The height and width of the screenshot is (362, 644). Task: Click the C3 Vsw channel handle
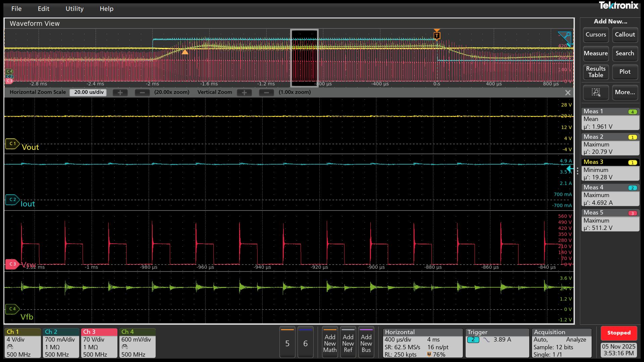12,264
